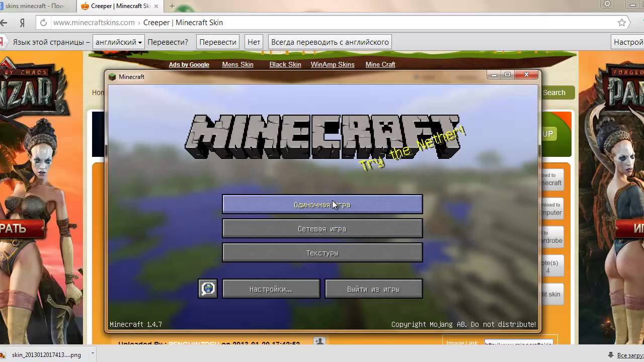Click the Vote(s) 4 button
Screen dimensions: 644x362
(x=551, y=266)
